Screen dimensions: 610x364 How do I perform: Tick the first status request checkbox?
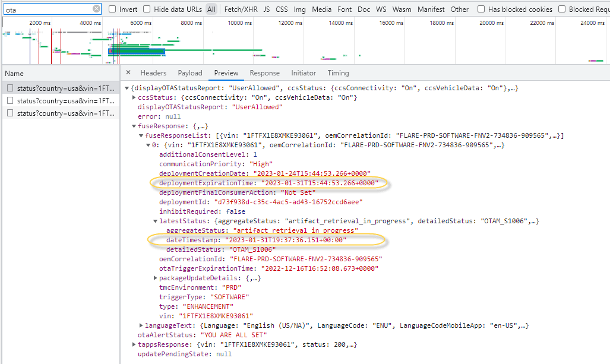(10, 88)
